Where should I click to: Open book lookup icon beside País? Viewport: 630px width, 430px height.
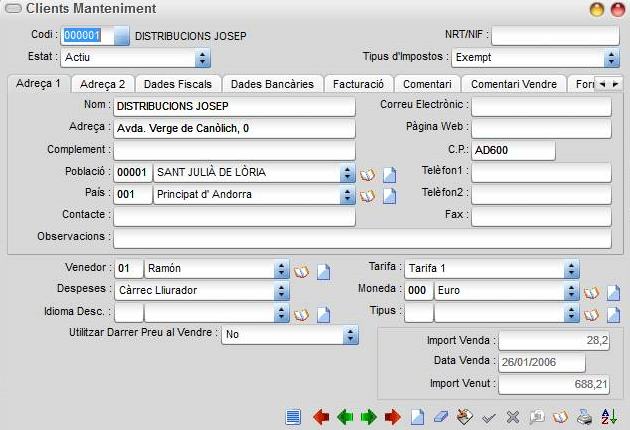[x=367, y=196]
